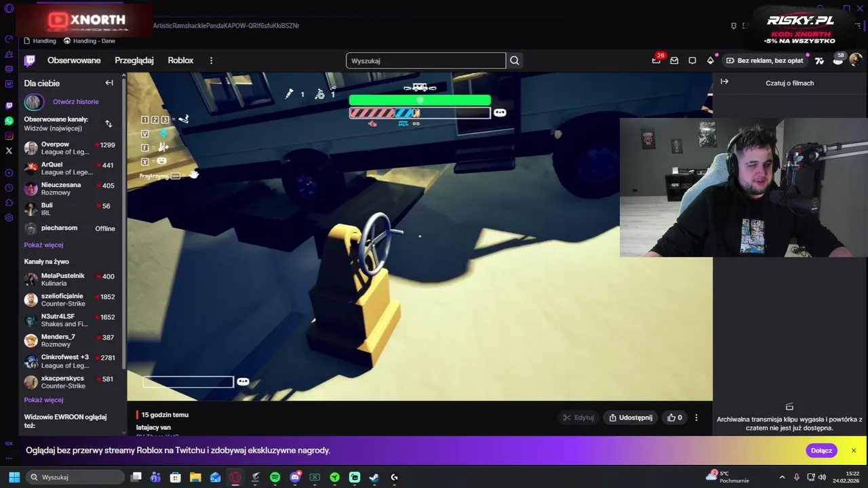The width and height of the screenshot is (868, 488).
Task: Click the Dołącz button in banner
Action: (821, 451)
